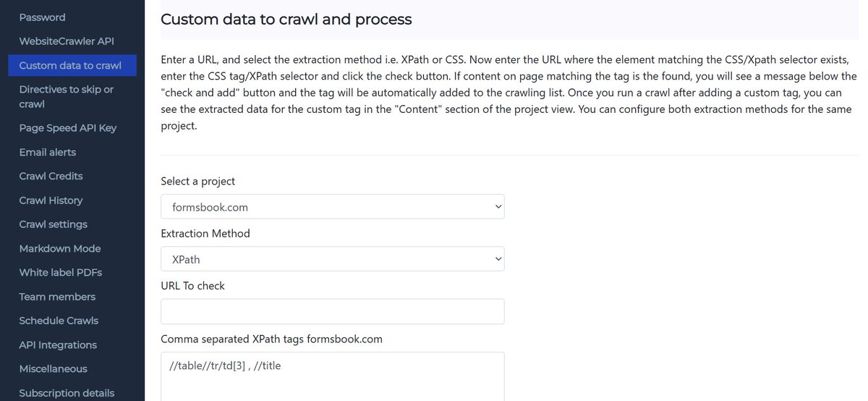Open Page Speed API Key settings

68,128
